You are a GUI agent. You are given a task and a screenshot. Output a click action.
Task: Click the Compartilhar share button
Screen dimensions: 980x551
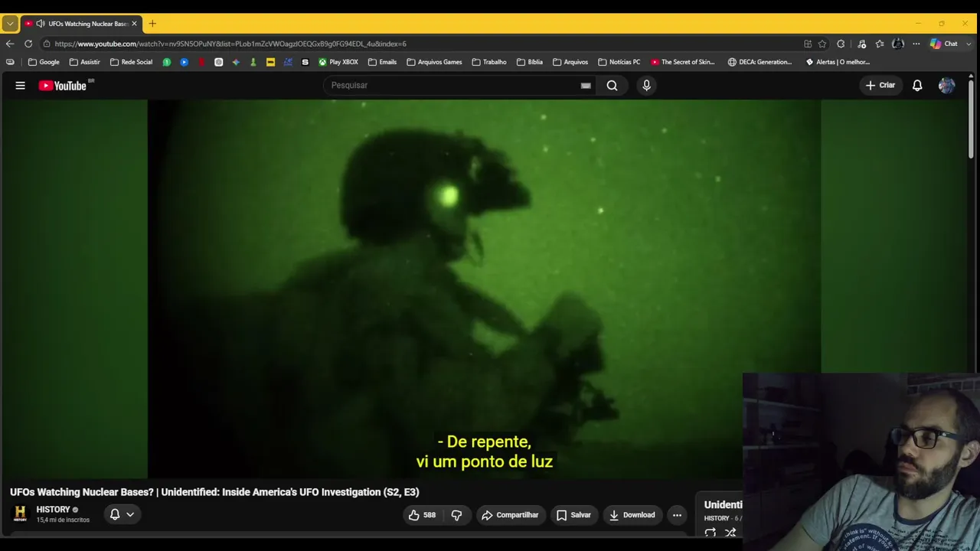pos(509,515)
